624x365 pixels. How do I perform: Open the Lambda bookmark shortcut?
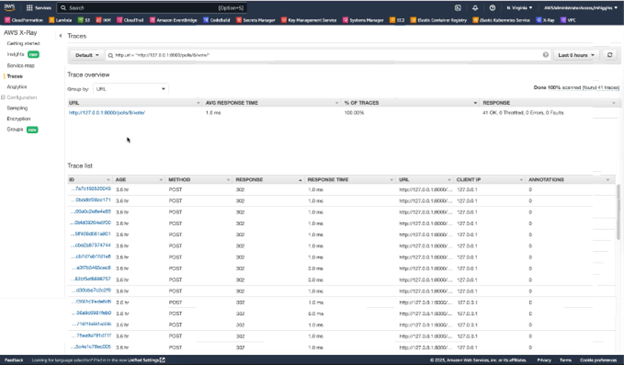coord(60,20)
